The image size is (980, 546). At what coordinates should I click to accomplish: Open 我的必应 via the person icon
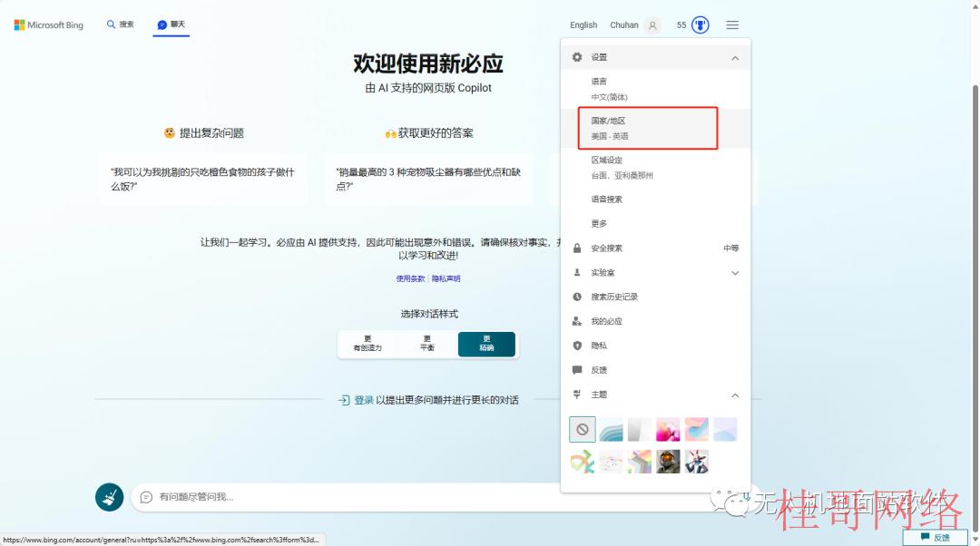[x=577, y=321]
